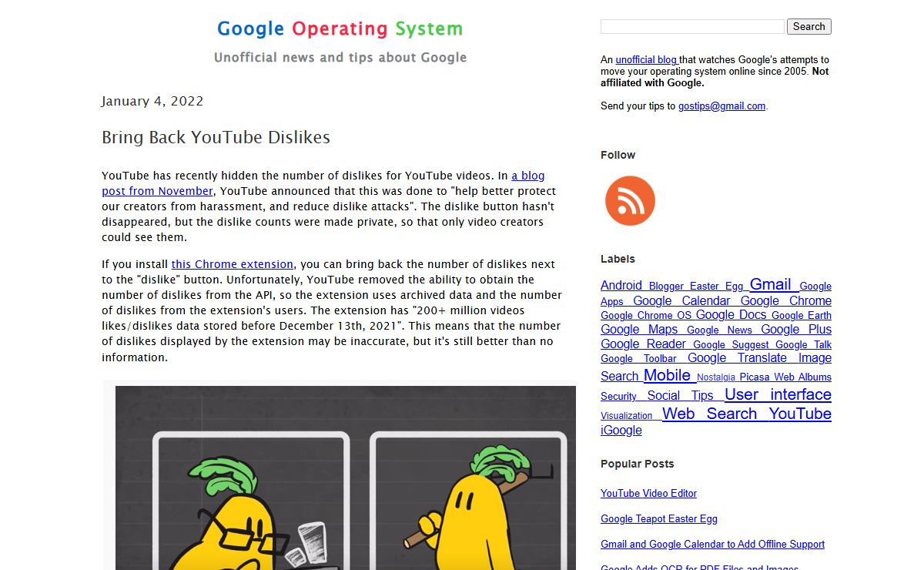This screenshot has width=924, height=570.
Task: Select the Security label
Action: point(618,397)
